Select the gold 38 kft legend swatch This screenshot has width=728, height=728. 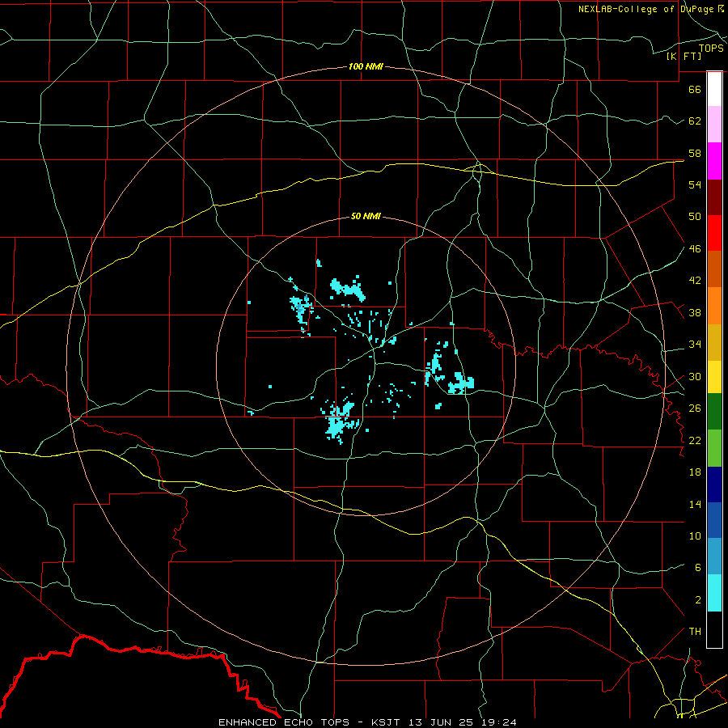(714, 342)
